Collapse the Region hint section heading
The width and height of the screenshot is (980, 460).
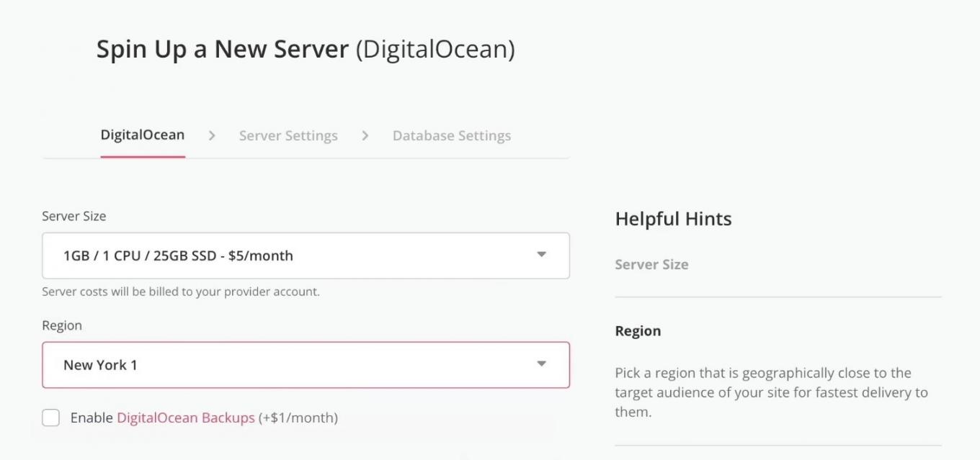(638, 331)
